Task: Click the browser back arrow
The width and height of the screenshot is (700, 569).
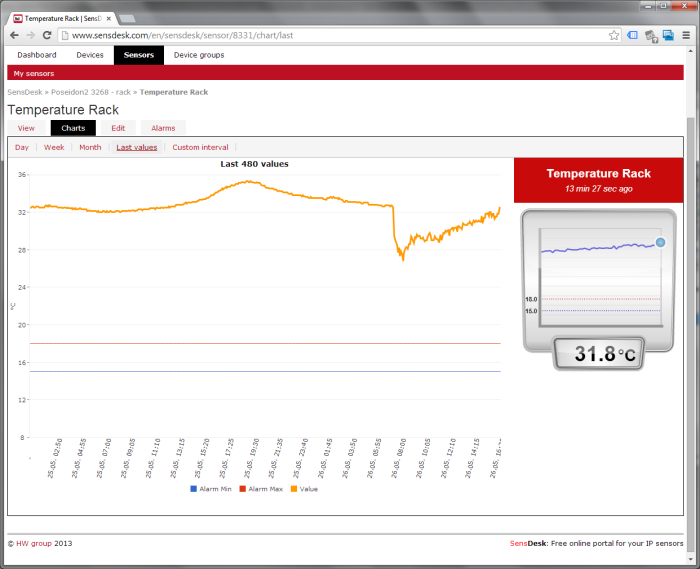Action: tap(15, 35)
